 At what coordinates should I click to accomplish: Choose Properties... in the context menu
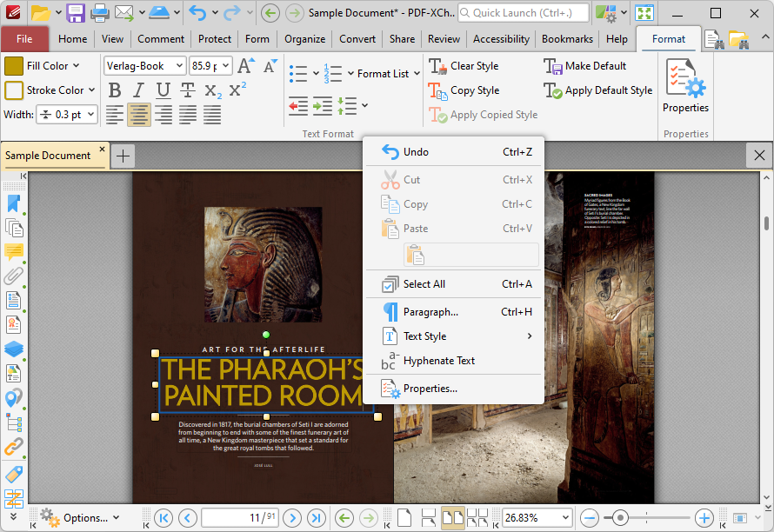coord(454,389)
